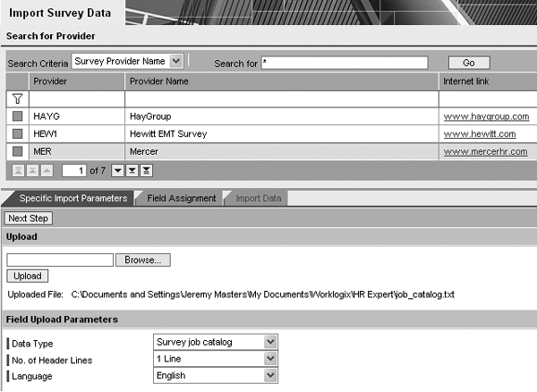The height and width of the screenshot is (392, 537).
Task: Click the HayGroup provider name cell
Action: [x=282, y=116]
